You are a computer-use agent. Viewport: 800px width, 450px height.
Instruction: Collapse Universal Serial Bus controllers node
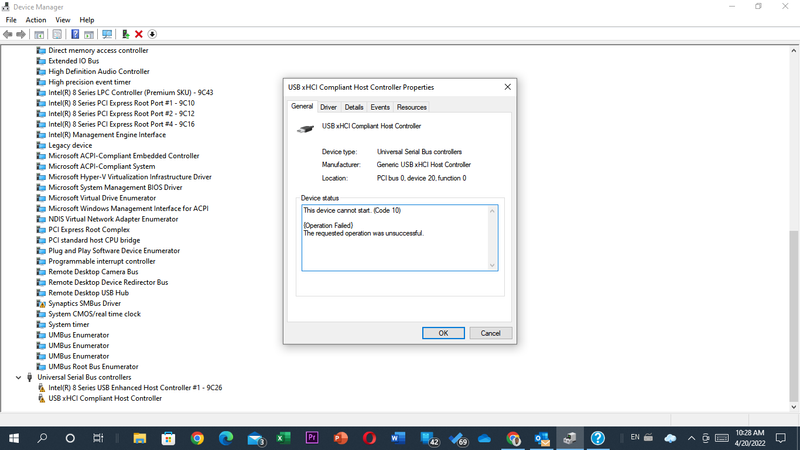[18, 378]
